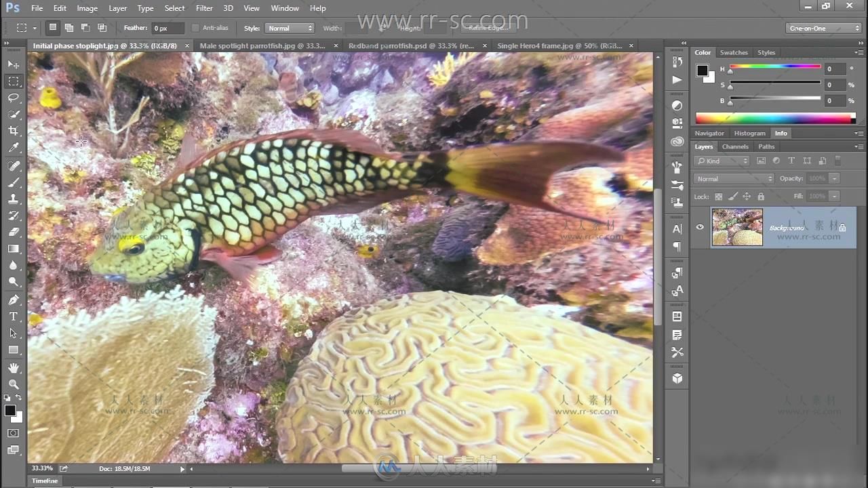The image size is (868, 488).
Task: Toggle Quick Mask mode
Action: click(x=14, y=432)
